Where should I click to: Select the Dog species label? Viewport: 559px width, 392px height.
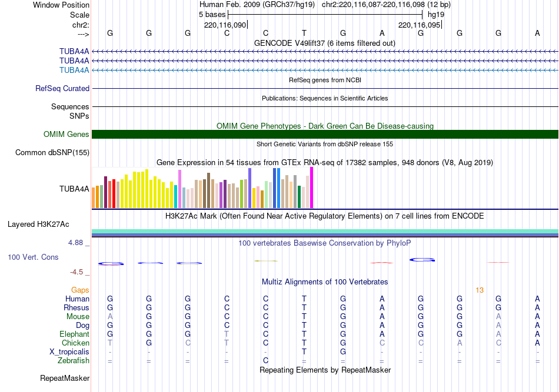(83, 326)
